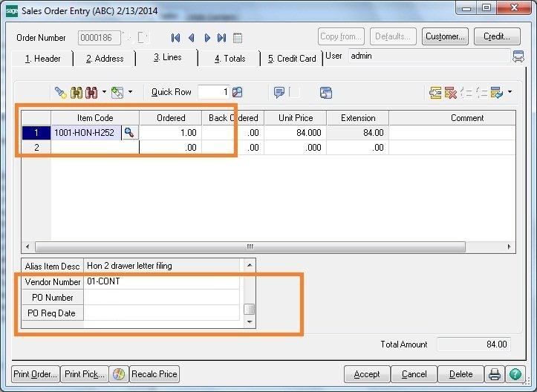Click the Unit Price 84.000 cell
This screenshot has height=392, width=537.
[x=295, y=132]
